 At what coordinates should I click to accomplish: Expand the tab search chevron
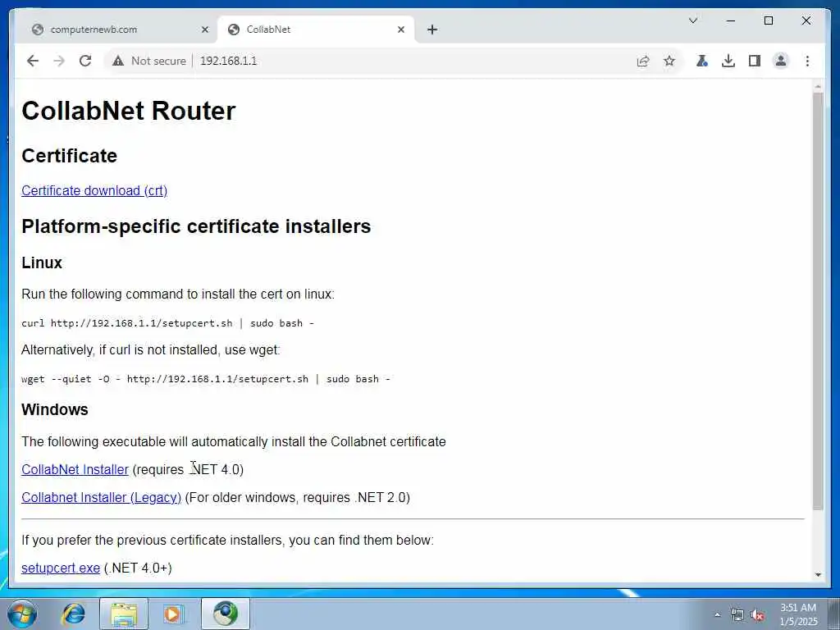[x=692, y=21]
